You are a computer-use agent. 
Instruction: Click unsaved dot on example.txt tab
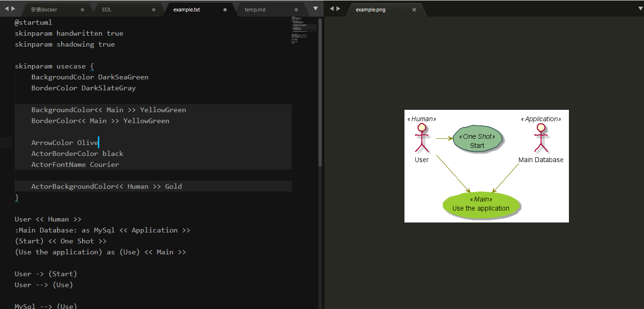(x=225, y=10)
